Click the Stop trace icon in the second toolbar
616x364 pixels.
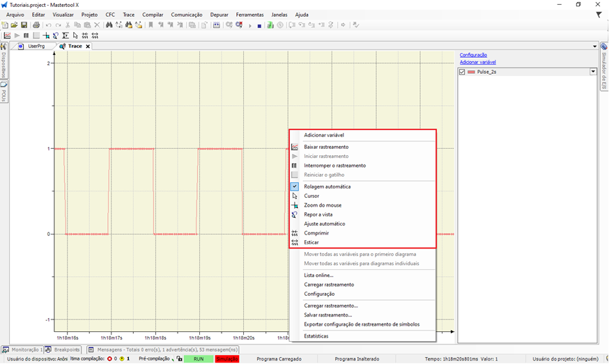click(26, 35)
